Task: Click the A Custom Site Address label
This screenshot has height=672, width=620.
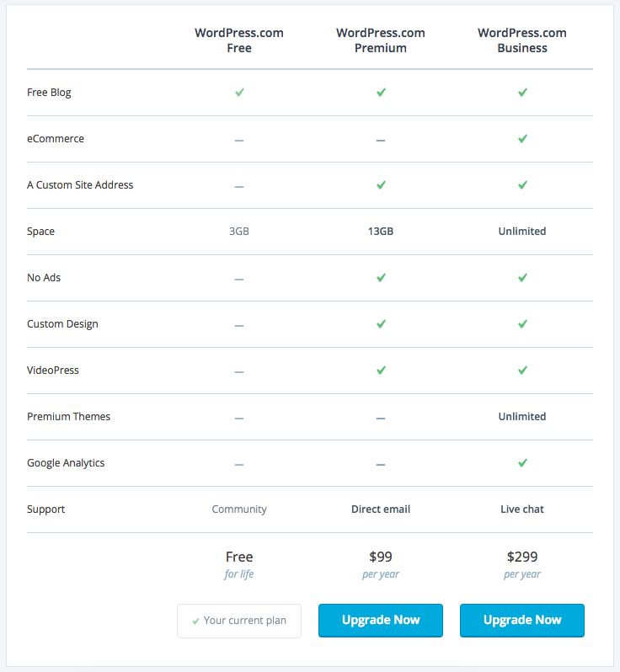Action: (x=80, y=184)
